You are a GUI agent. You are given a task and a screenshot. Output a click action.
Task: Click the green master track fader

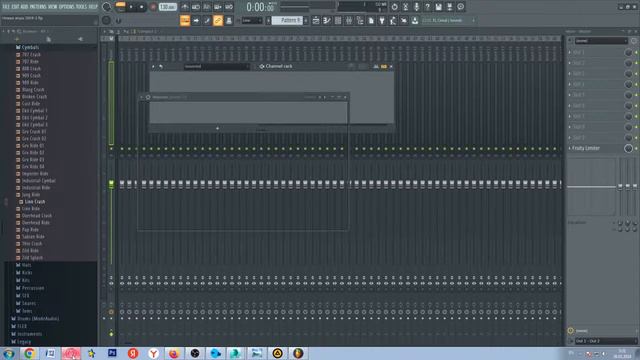pos(111,184)
